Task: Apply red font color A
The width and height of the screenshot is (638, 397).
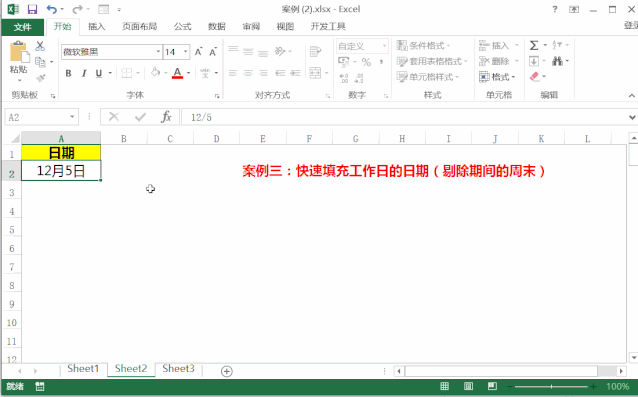Action: pyautogui.click(x=177, y=73)
